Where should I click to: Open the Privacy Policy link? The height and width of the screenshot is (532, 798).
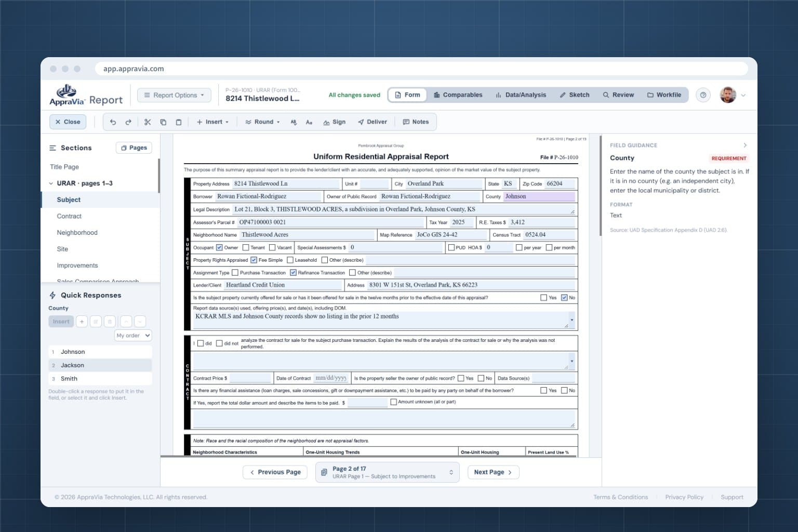pyautogui.click(x=684, y=497)
